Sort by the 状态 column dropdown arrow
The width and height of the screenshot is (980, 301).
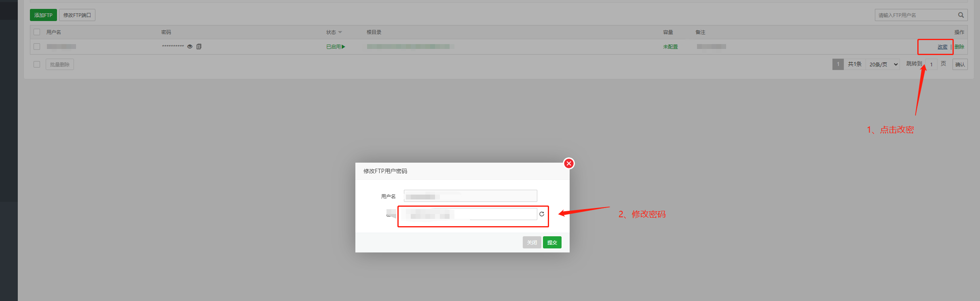[x=340, y=32]
